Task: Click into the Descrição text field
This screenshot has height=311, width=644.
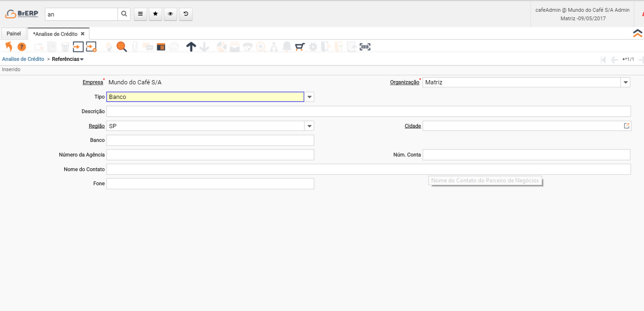Action: click(368, 111)
